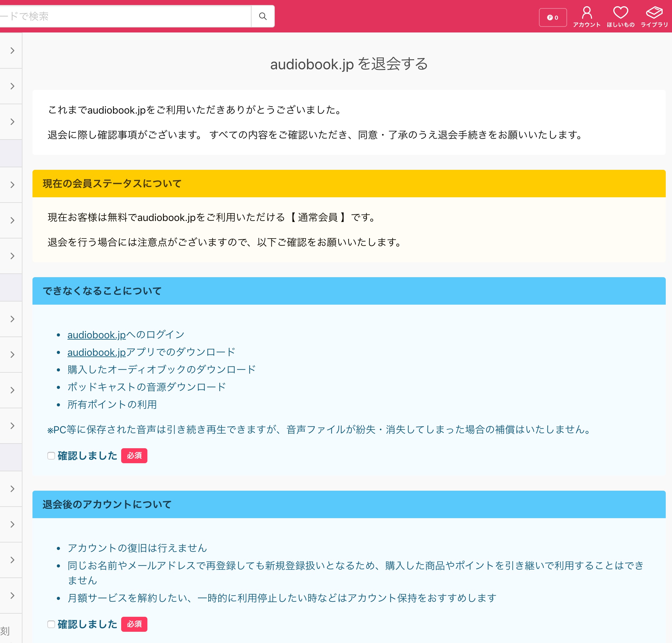This screenshot has height=643, width=672.
Task: Click the sentence これまでaudiobook.jpをご利用いただき
Action: point(195,110)
